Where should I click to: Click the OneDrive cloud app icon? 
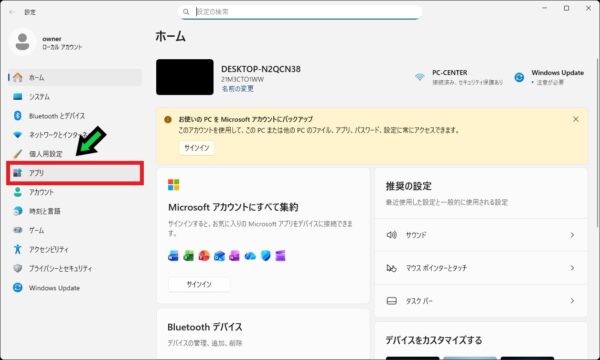coord(250,256)
